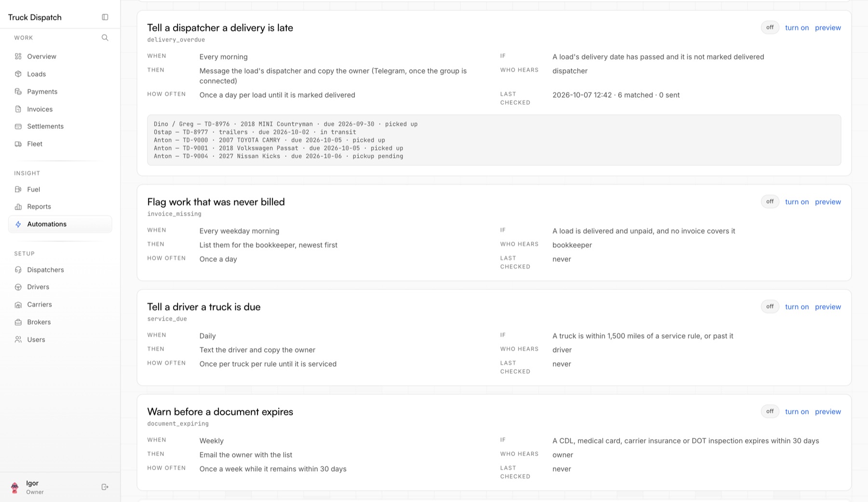Click the Fleet truck icon

point(18,144)
